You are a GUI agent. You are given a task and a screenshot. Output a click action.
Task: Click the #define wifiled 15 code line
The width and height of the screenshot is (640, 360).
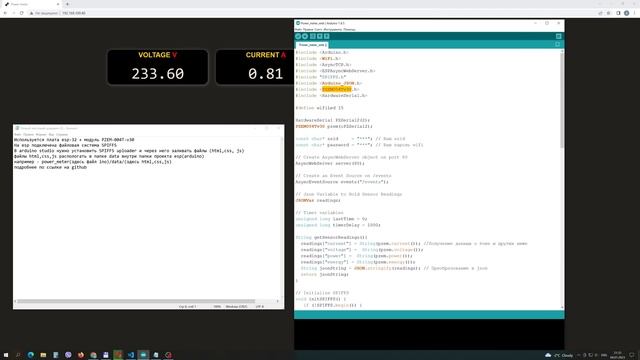coord(320,108)
